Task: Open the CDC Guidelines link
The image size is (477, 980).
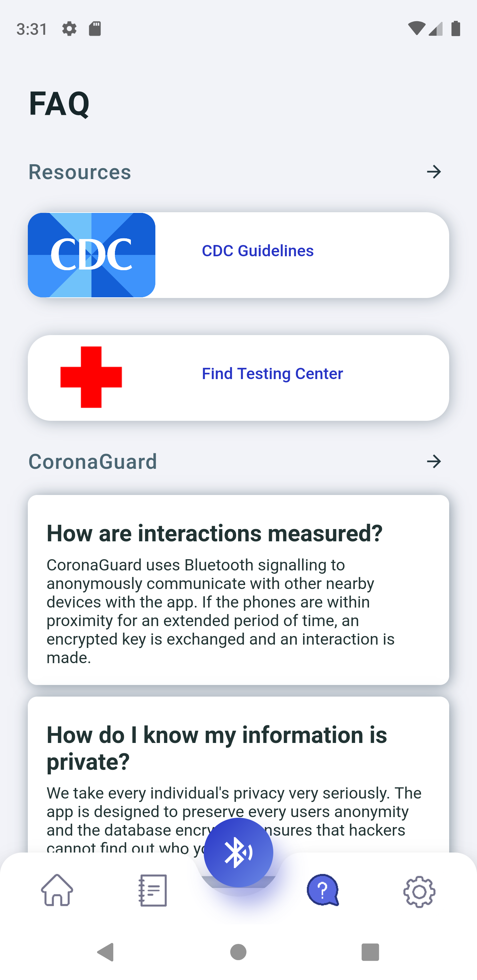Action: [x=258, y=251]
